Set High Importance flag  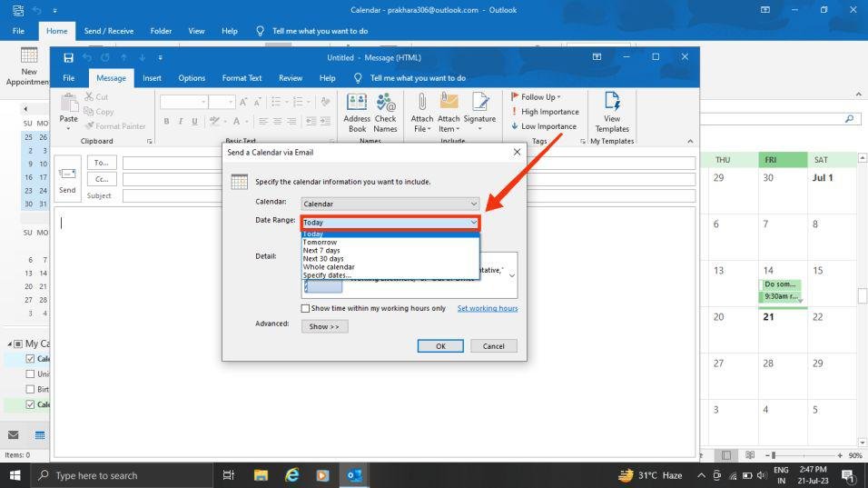545,112
